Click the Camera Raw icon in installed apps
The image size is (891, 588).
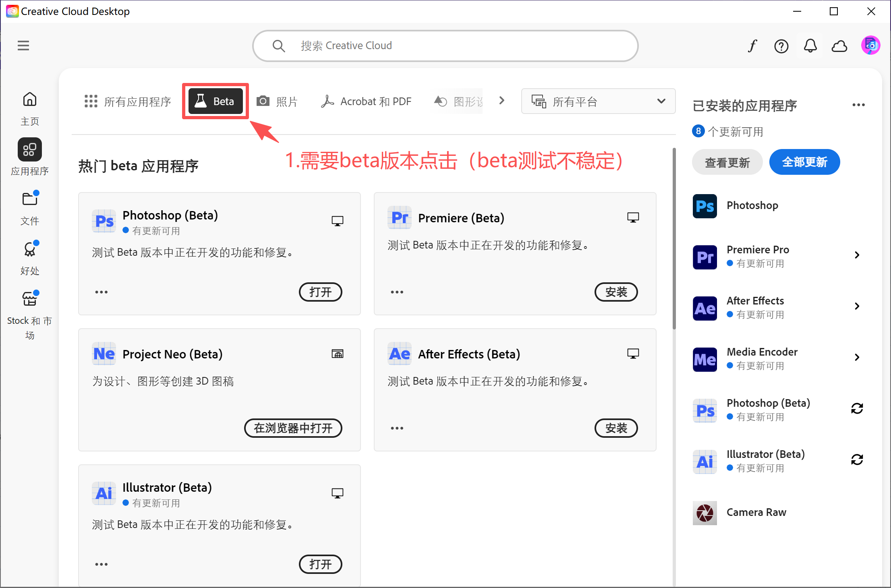click(705, 513)
